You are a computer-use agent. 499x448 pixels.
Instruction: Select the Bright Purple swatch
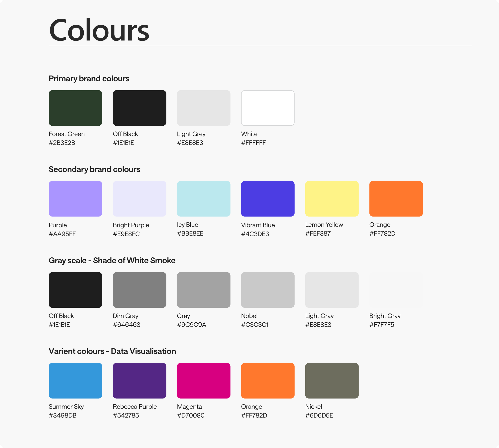click(x=140, y=199)
